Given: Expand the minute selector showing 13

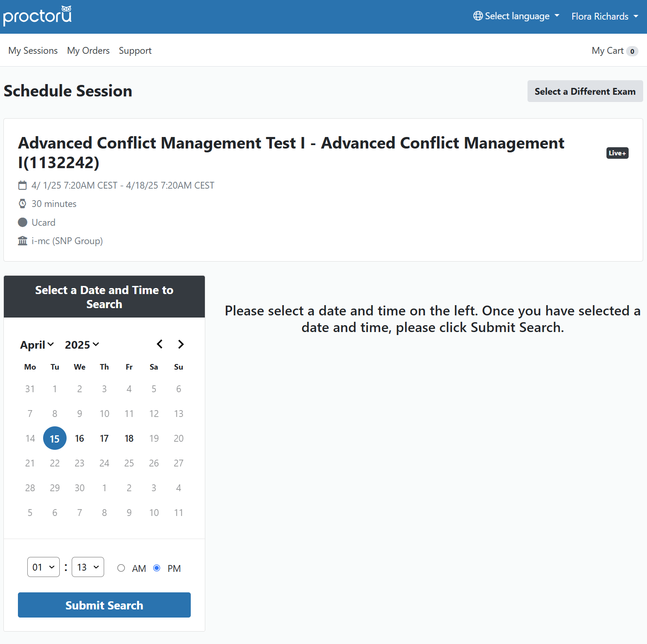Looking at the screenshot, I should [88, 567].
